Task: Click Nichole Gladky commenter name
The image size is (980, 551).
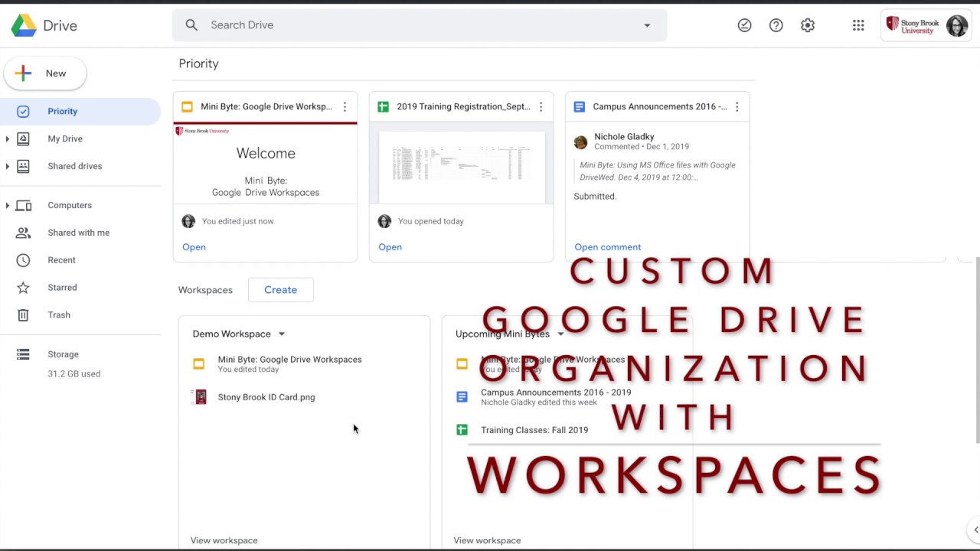Action: coord(624,137)
